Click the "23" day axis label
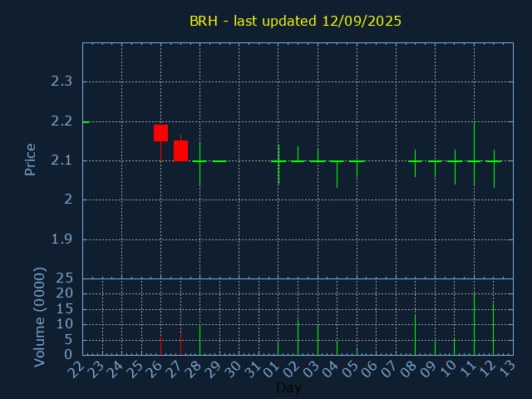 96,369
